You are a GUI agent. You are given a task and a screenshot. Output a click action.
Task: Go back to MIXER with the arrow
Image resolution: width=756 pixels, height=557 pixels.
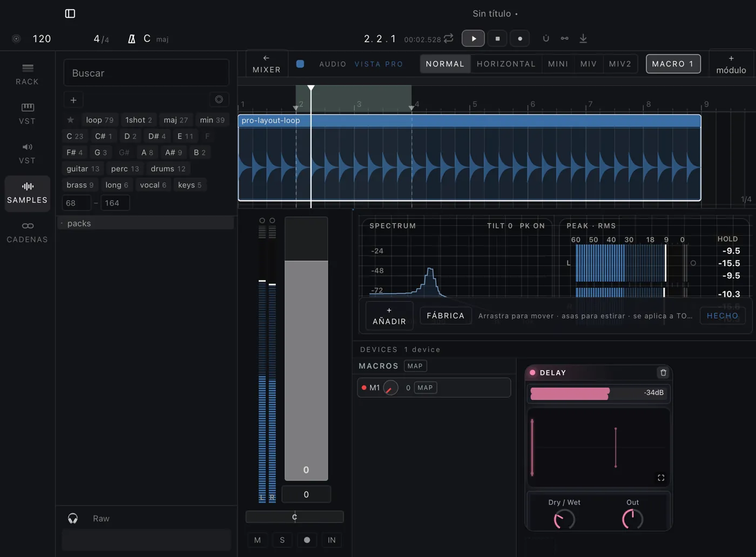[x=267, y=64]
